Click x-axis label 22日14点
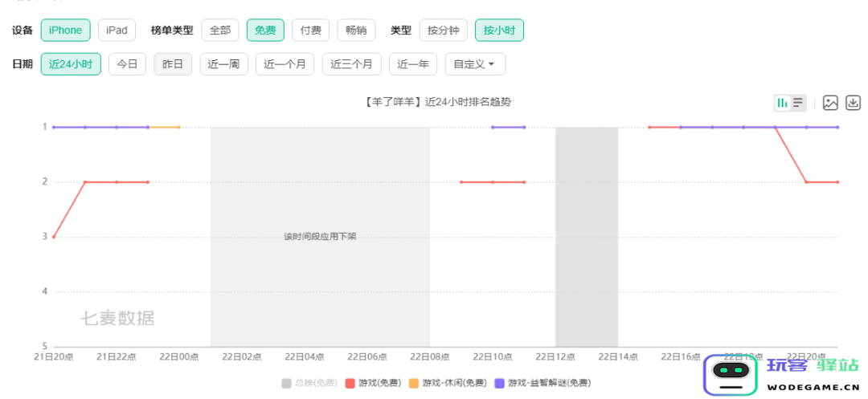 point(618,357)
